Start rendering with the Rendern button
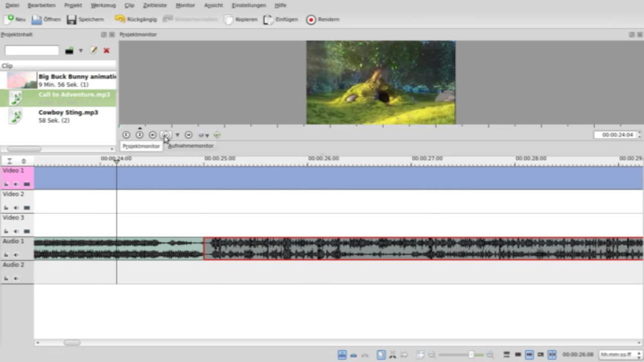 click(x=323, y=19)
